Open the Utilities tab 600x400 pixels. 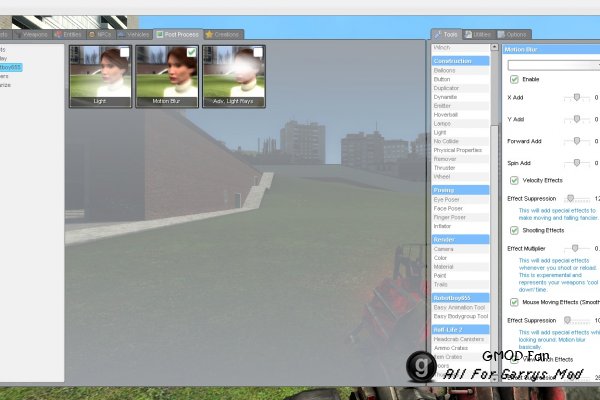point(478,34)
